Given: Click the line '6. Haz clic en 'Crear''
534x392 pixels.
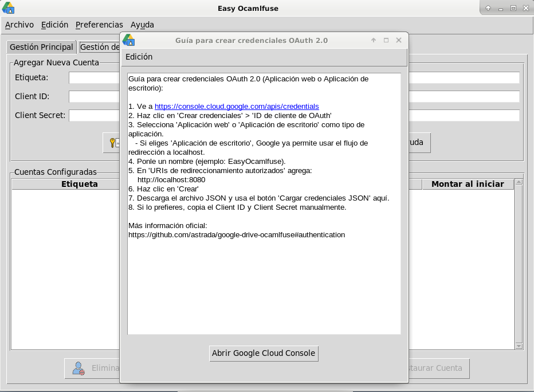Looking at the screenshot, I should pyautogui.click(x=163, y=189).
